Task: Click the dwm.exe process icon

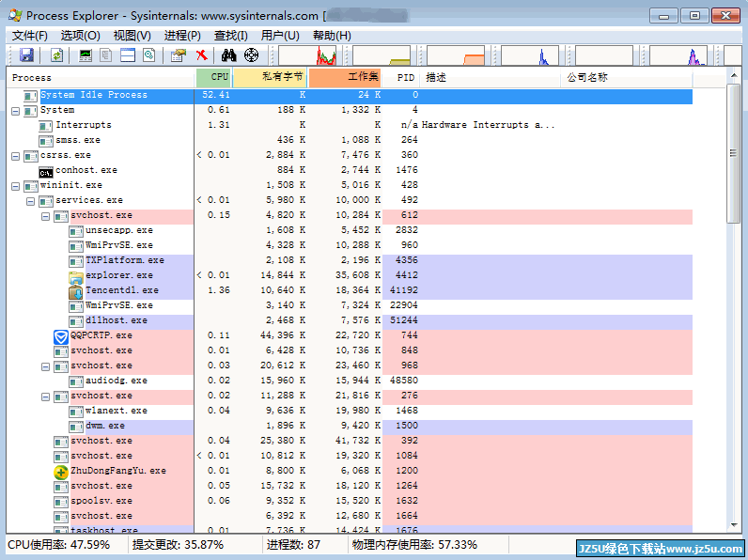Action: point(76,427)
